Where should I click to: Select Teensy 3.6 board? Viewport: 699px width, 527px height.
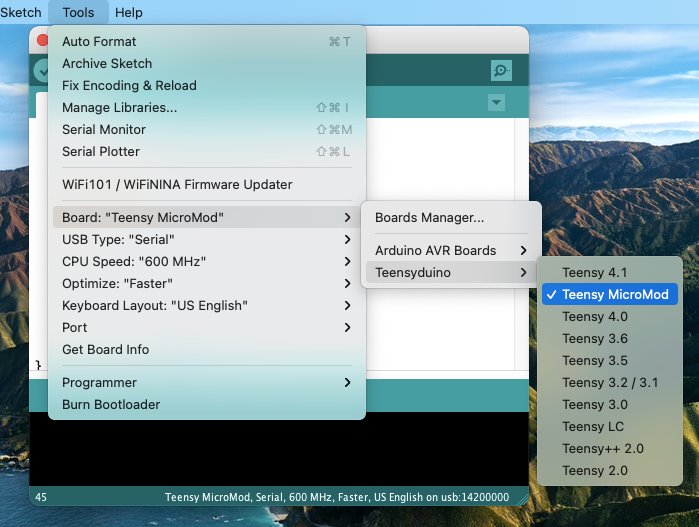tap(609, 338)
